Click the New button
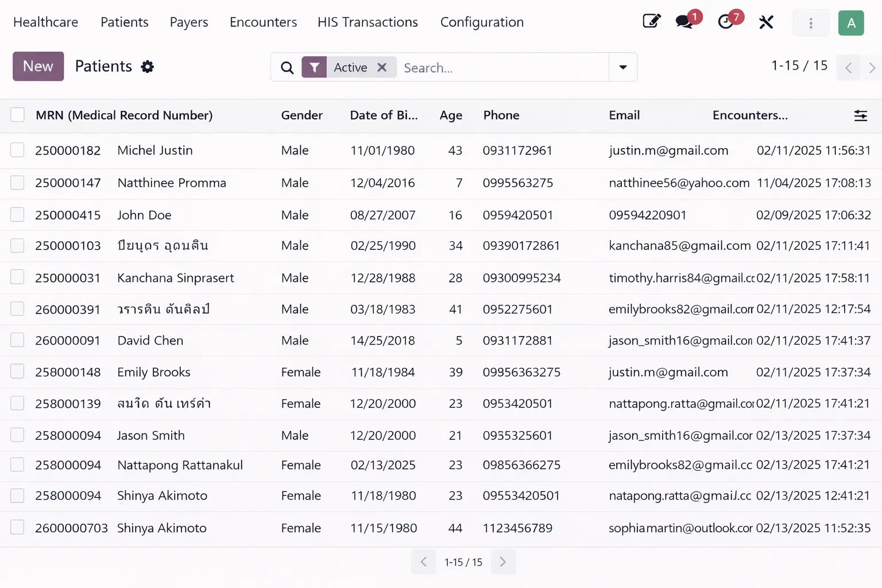The width and height of the screenshot is (882, 588). (38, 67)
